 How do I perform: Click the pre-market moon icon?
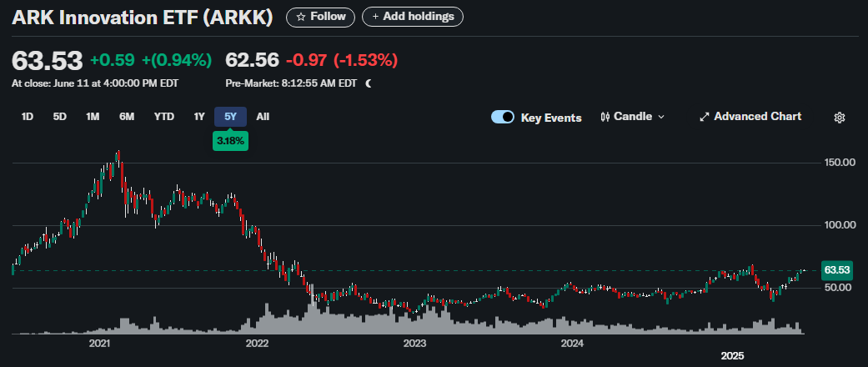coord(369,83)
